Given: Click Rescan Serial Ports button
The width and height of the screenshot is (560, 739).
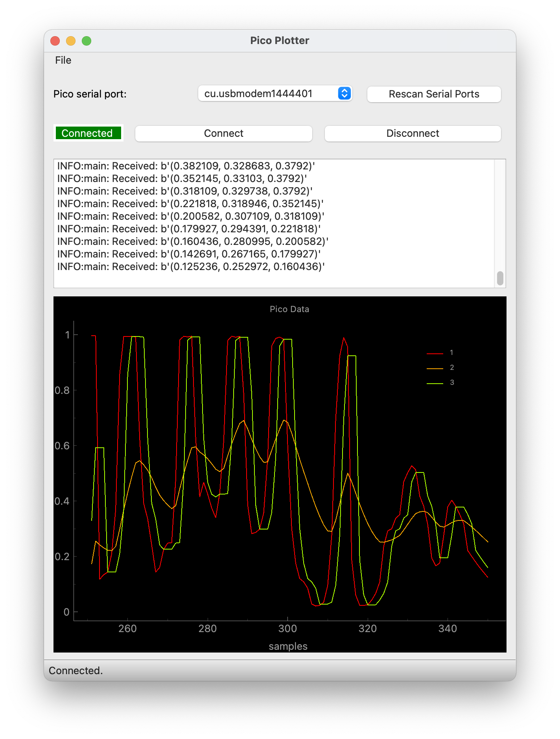Looking at the screenshot, I should [x=434, y=94].
